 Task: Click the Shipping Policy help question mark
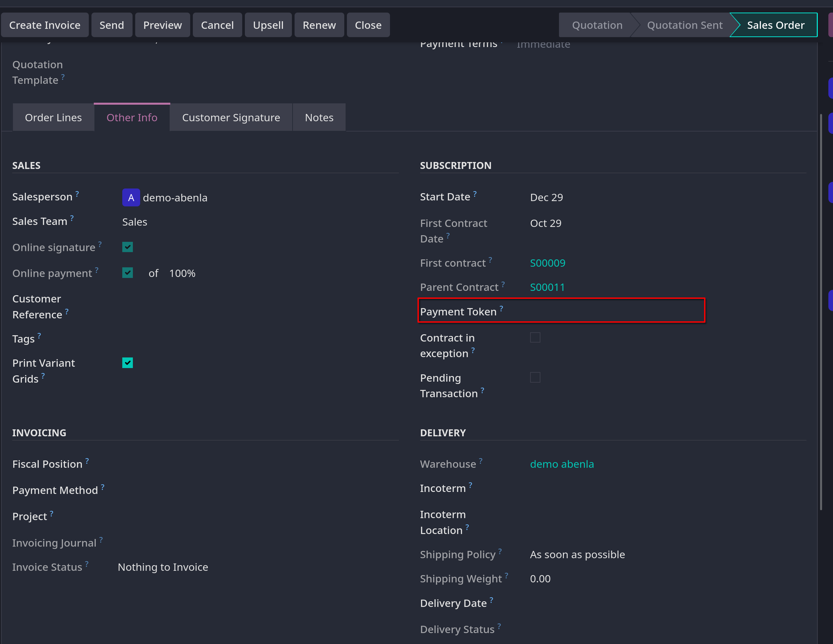(500, 551)
